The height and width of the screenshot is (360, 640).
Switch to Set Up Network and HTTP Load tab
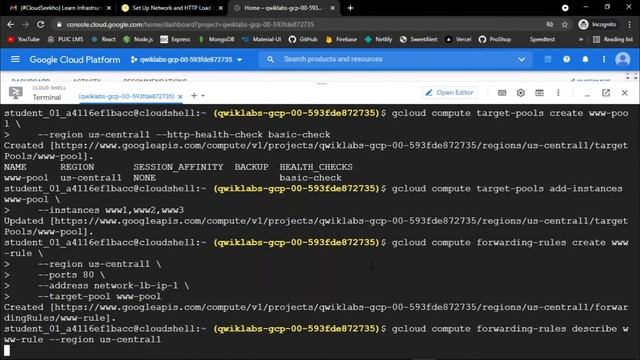pos(171,8)
